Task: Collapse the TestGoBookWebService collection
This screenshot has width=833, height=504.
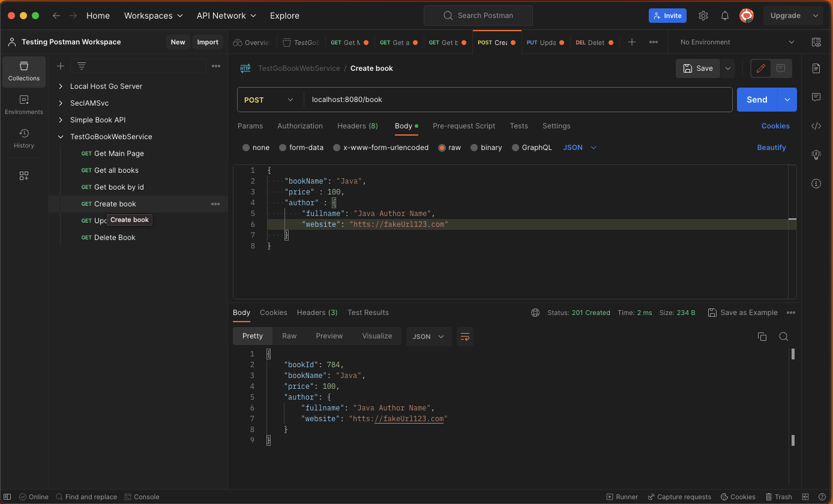Action: [61, 137]
